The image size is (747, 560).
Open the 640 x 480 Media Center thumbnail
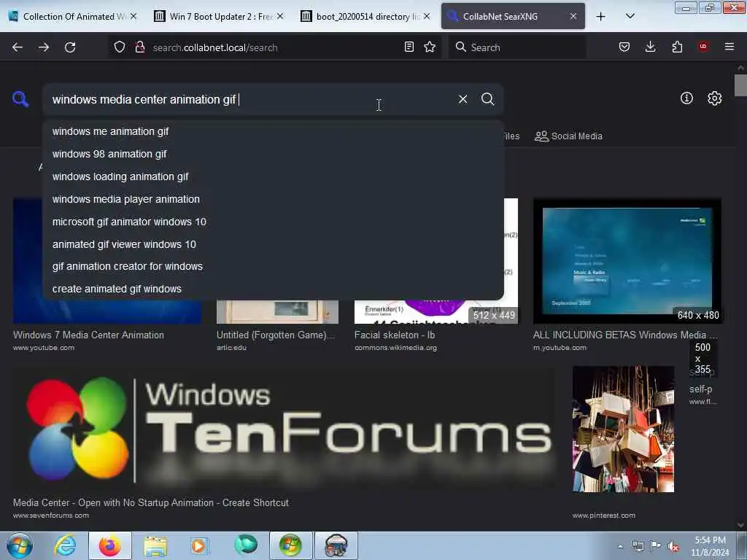click(x=627, y=261)
